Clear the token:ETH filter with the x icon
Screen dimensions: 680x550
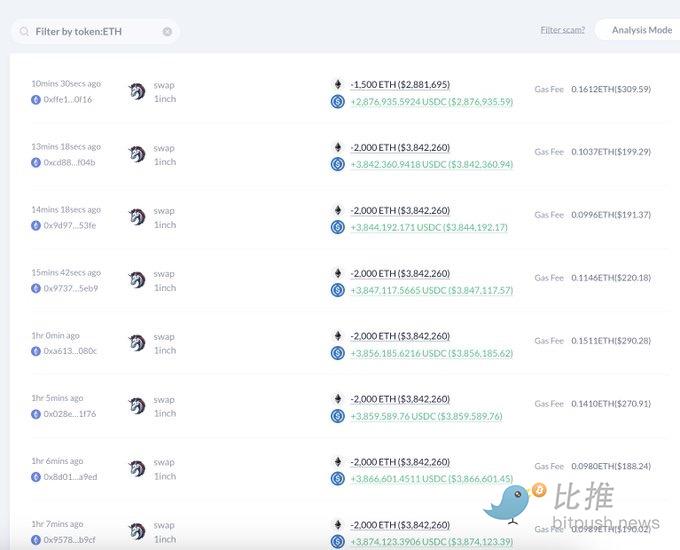tap(167, 32)
